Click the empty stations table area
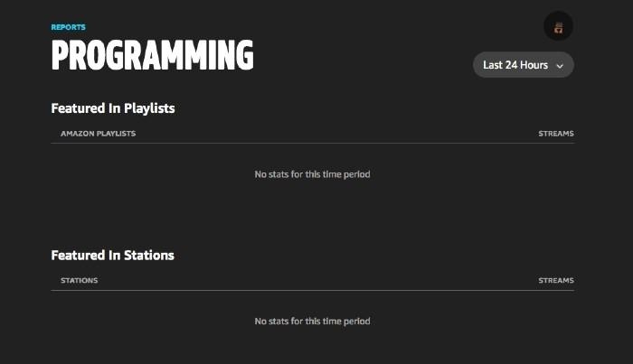Screen dimensions: 633x364 pos(313,322)
